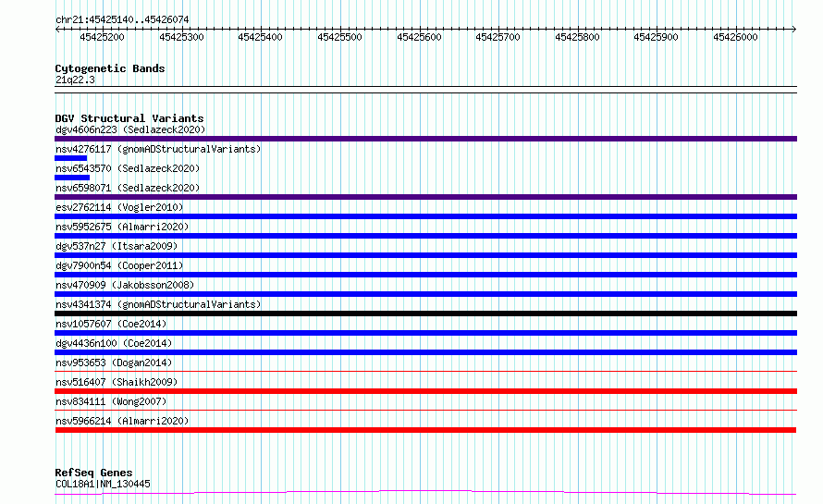The image size is (823, 504).
Task: Click the chr21:45425140..45426074 region label
Action: [x=122, y=19]
